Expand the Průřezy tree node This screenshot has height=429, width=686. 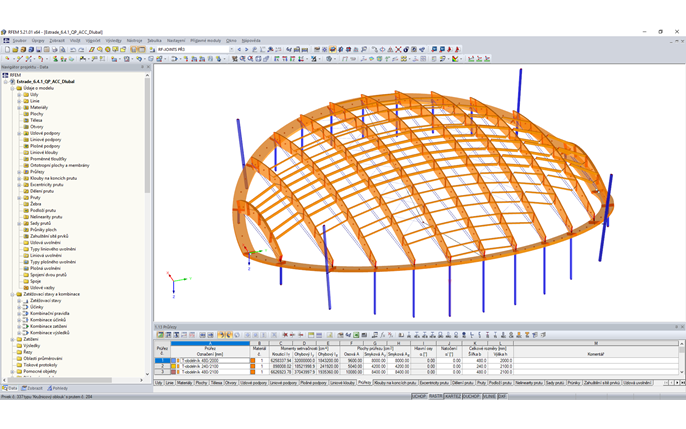click(19, 172)
